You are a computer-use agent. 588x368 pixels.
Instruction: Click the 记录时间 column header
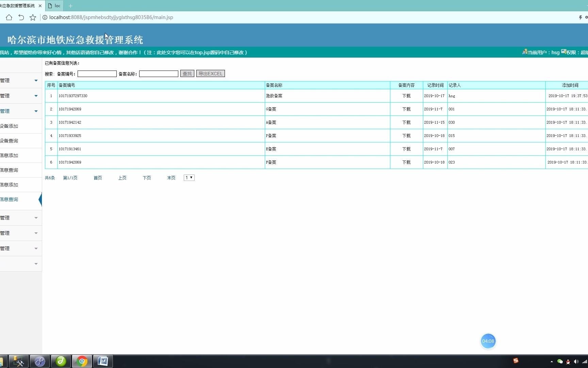pos(435,85)
